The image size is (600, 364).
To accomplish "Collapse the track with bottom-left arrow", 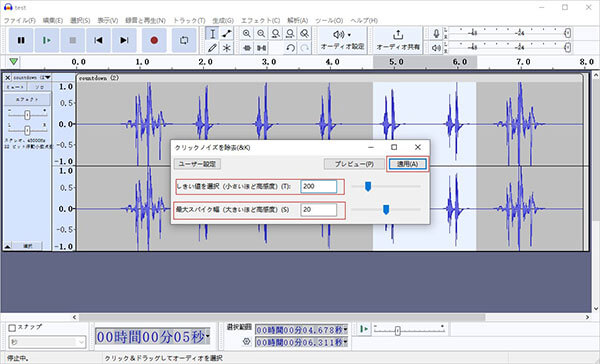I will (7, 246).
